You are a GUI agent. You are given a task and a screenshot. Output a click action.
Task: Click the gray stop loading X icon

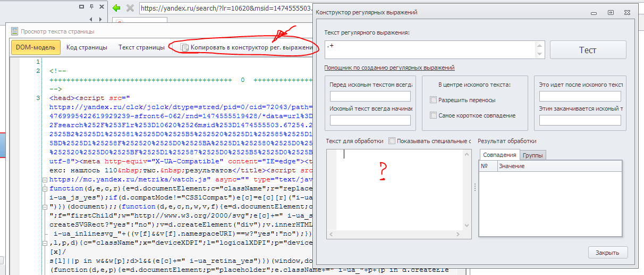pyautogui.click(x=130, y=8)
